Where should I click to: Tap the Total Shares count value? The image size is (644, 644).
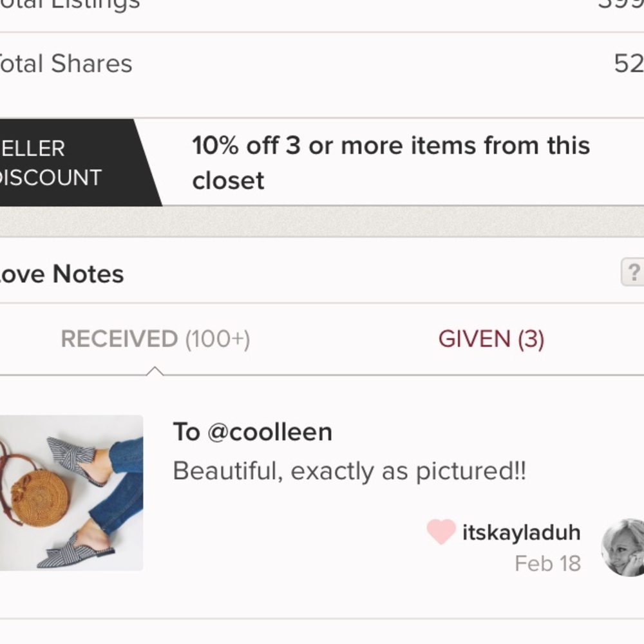tap(629, 64)
